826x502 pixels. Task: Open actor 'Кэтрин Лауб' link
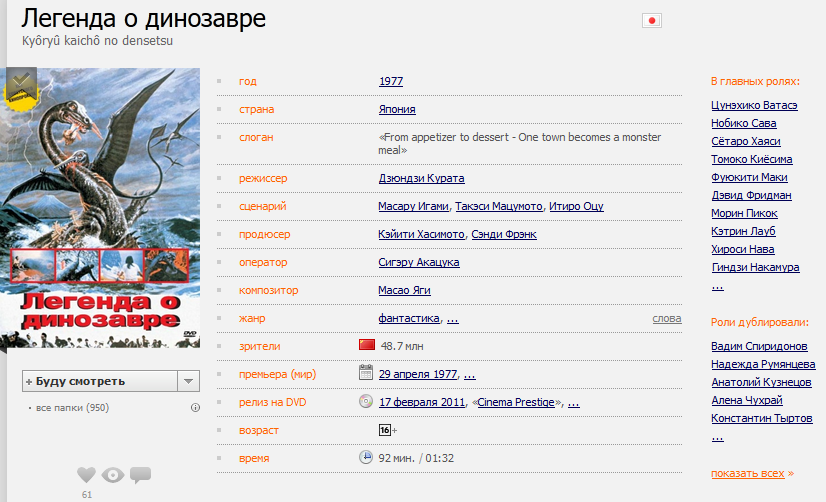pos(743,231)
